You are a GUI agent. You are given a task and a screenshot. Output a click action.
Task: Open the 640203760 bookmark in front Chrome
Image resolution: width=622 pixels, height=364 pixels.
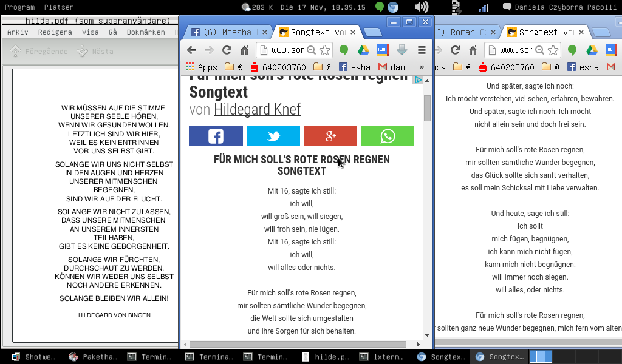pos(278,67)
